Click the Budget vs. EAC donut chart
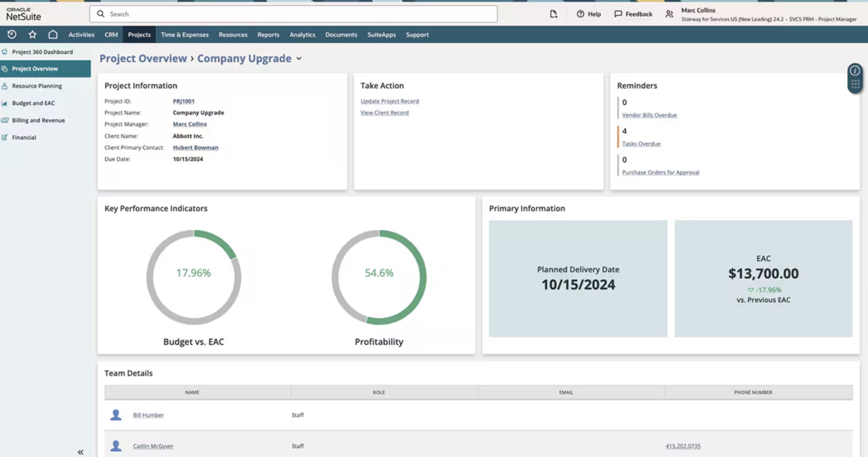The image size is (868, 457). click(193, 277)
